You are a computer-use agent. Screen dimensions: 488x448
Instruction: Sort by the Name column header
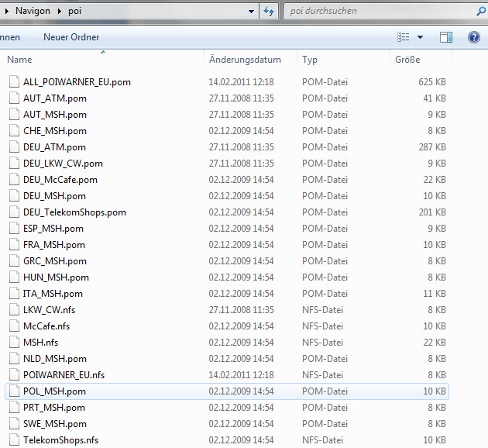[19, 60]
